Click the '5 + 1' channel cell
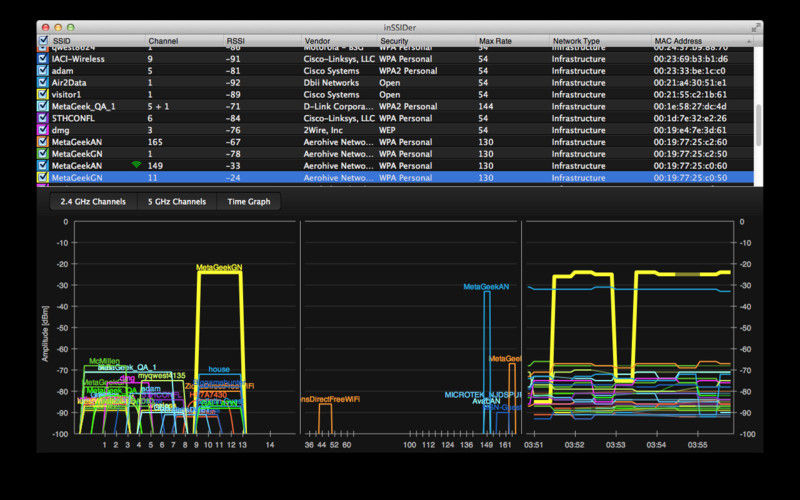The height and width of the screenshot is (500, 800). (x=158, y=106)
